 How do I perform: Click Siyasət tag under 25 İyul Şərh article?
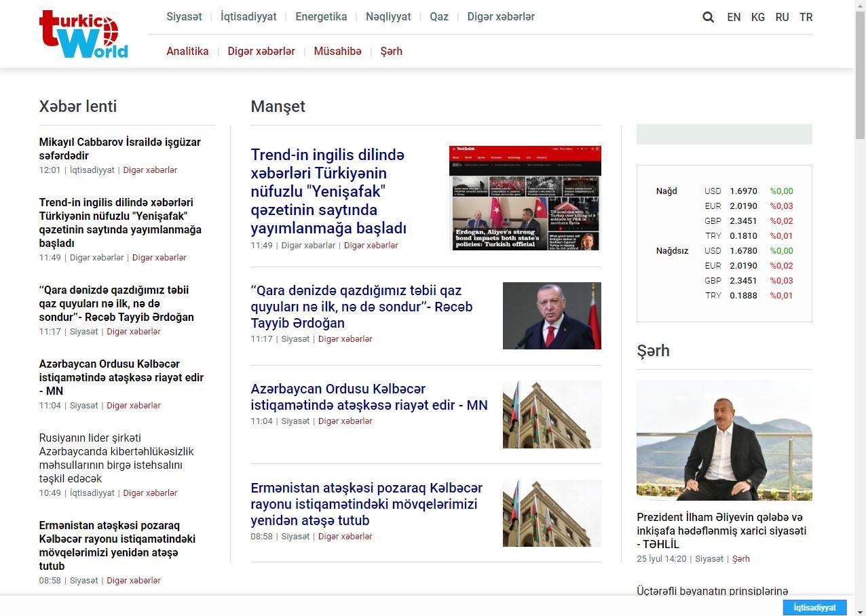[709, 559]
